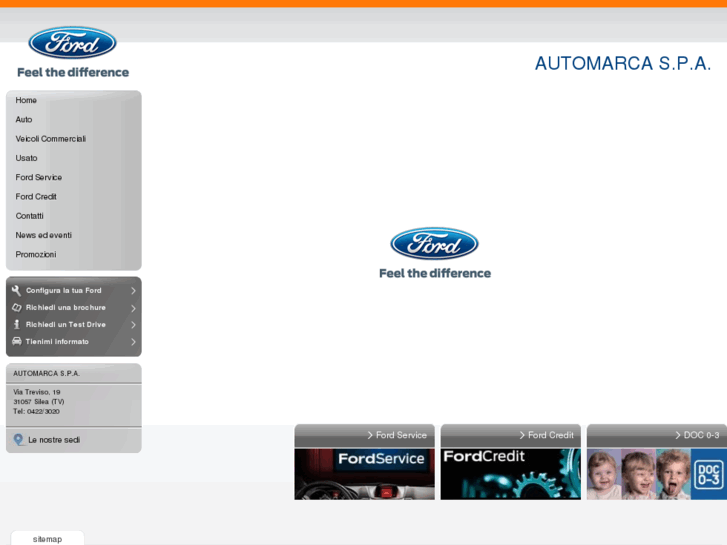The image size is (727, 545).
Task: Click the AUTOMARCA S.P.A. address box heading
Action: (x=46, y=373)
